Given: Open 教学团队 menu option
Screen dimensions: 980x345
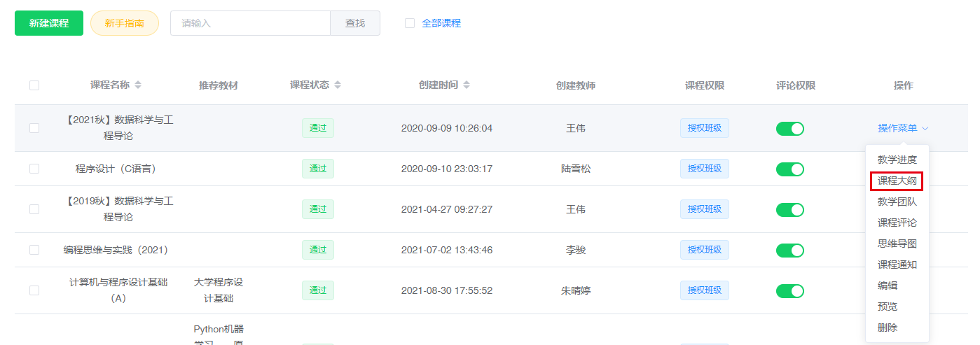Looking at the screenshot, I should coord(897,202).
